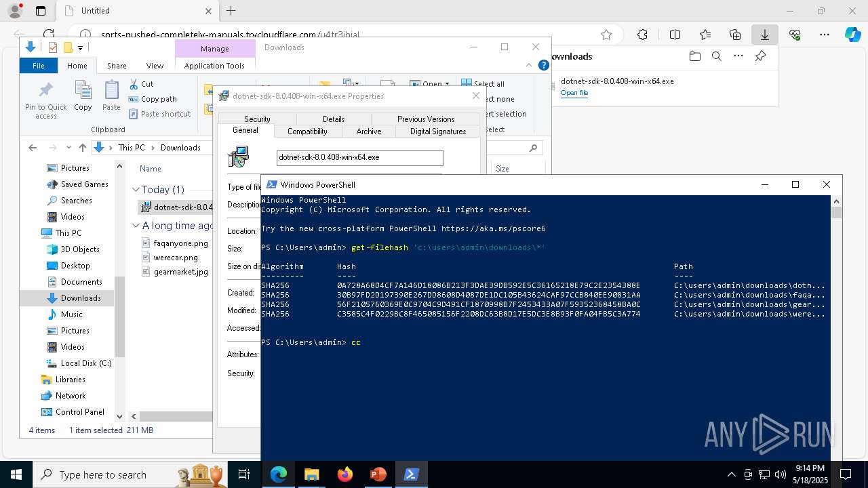This screenshot has height=488, width=868.
Task: Open the notification center icon
Action: pyautogui.click(x=846, y=474)
